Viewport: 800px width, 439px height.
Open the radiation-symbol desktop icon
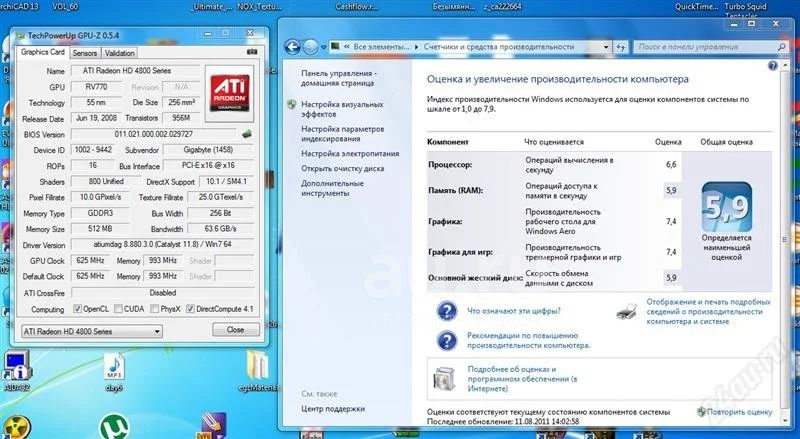15,428
